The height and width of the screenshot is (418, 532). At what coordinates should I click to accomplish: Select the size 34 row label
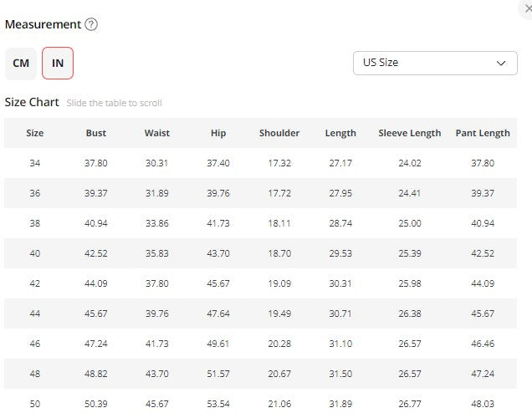pyautogui.click(x=35, y=163)
